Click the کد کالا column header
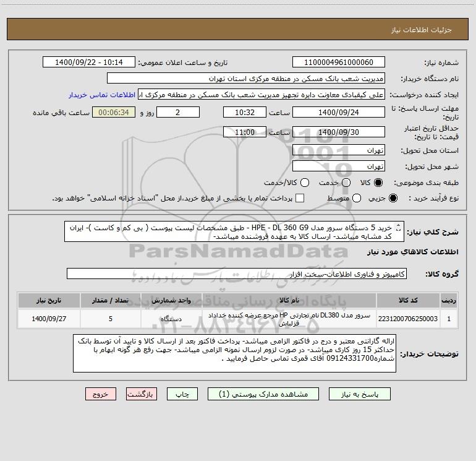This screenshot has width=476, height=461. click(x=408, y=300)
